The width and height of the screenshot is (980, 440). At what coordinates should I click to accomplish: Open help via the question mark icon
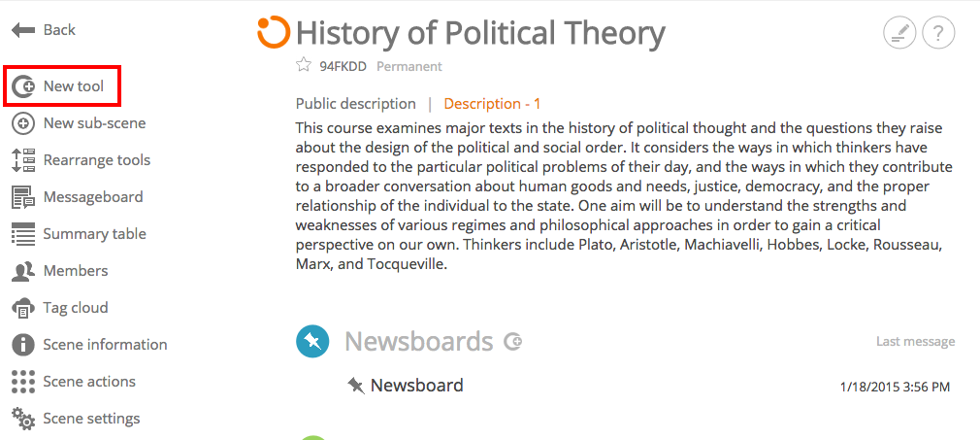pos(938,33)
